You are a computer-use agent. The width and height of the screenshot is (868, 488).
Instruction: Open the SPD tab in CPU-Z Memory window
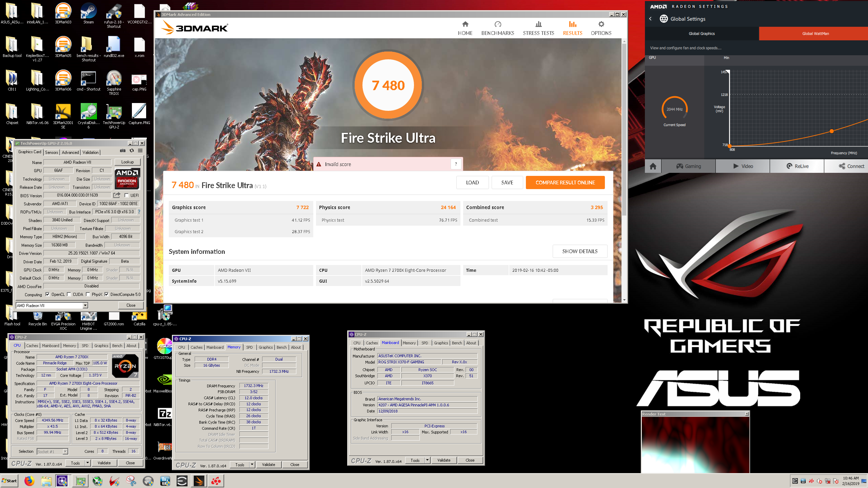coord(250,347)
